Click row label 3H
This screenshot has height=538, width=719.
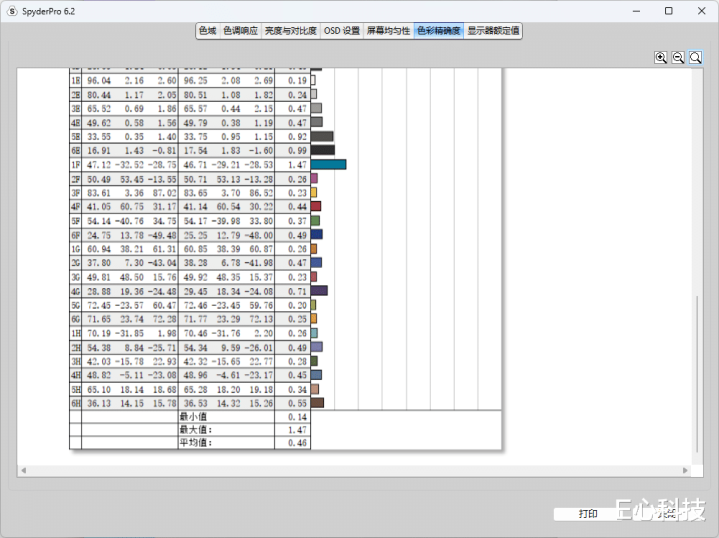click(76, 361)
